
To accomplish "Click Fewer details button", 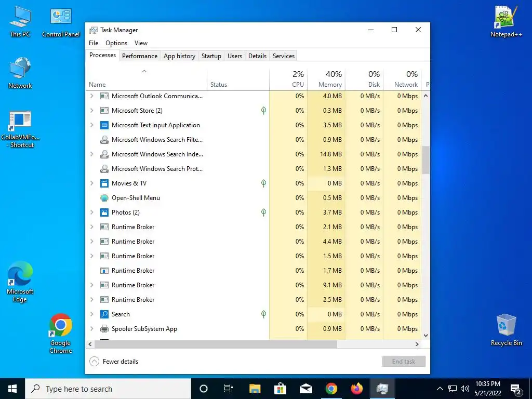I will pyautogui.click(x=114, y=362).
